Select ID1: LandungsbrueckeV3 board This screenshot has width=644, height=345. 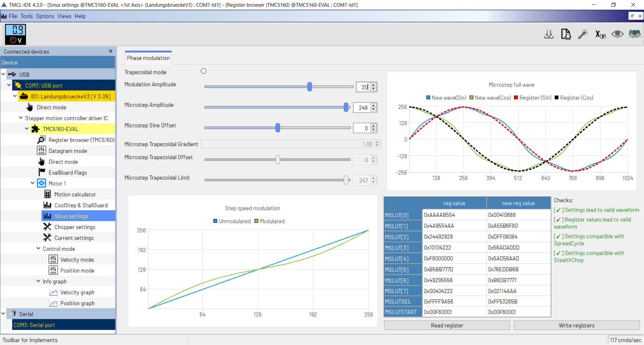pos(67,96)
